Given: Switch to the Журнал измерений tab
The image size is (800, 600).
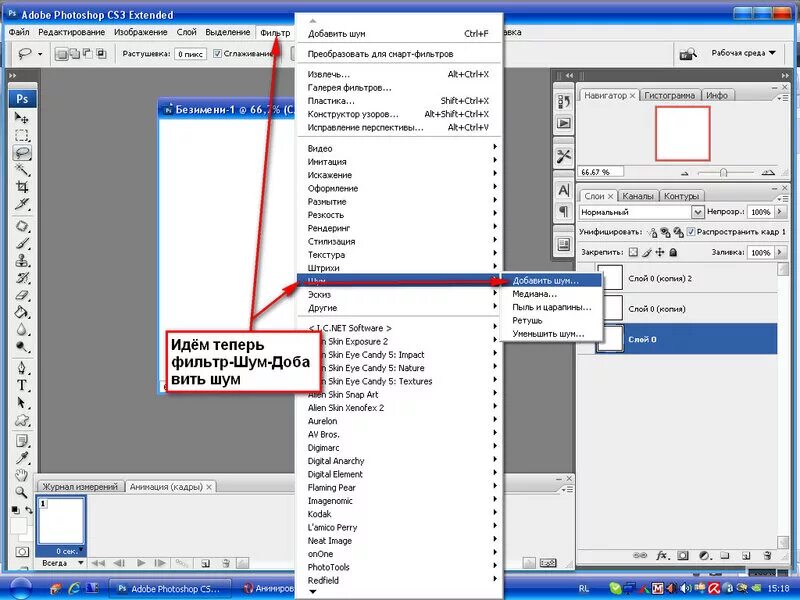Looking at the screenshot, I should point(80,487).
